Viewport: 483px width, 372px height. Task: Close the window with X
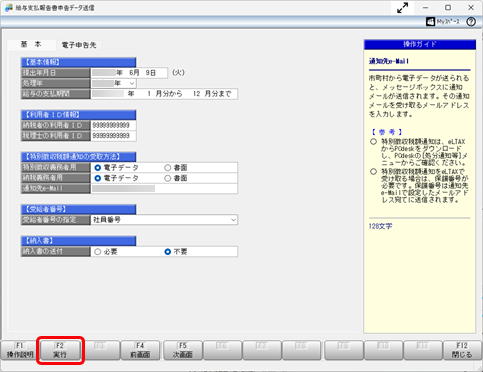(471, 8)
